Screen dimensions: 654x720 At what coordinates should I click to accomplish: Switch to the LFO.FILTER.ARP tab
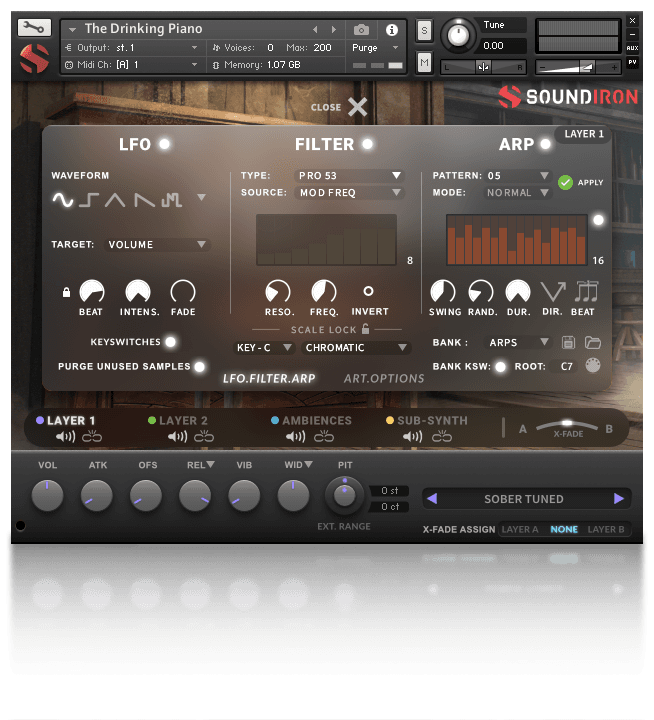point(269,378)
